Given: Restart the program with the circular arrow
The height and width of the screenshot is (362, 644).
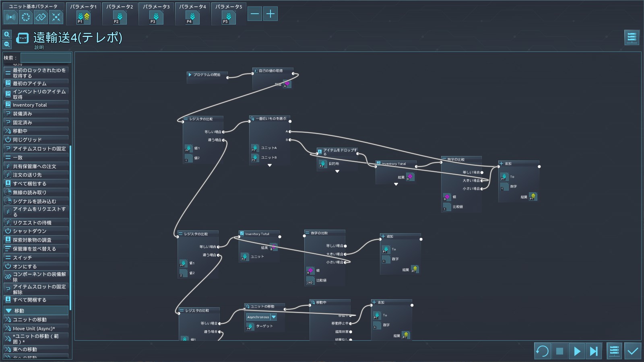Looking at the screenshot, I should pos(542,351).
